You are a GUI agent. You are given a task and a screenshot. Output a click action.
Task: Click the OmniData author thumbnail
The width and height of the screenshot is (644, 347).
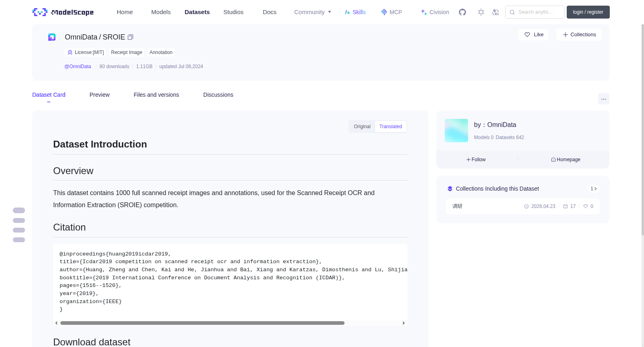[x=456, y=131]
